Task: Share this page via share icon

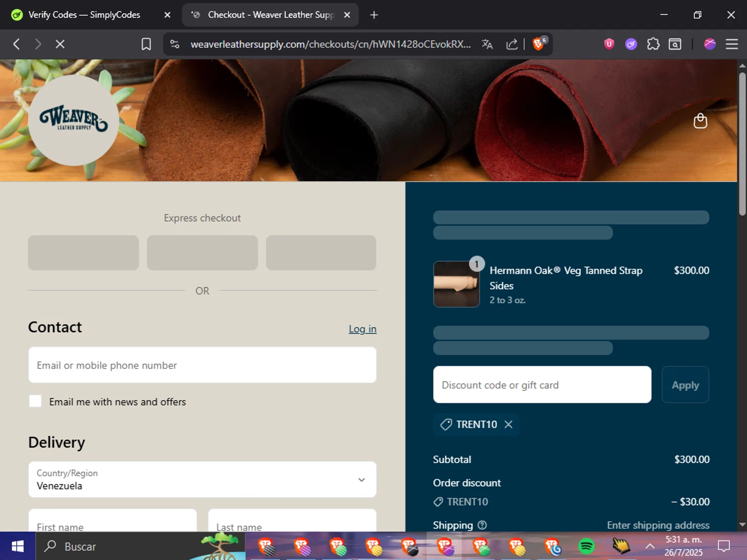Action: [512, 44]
